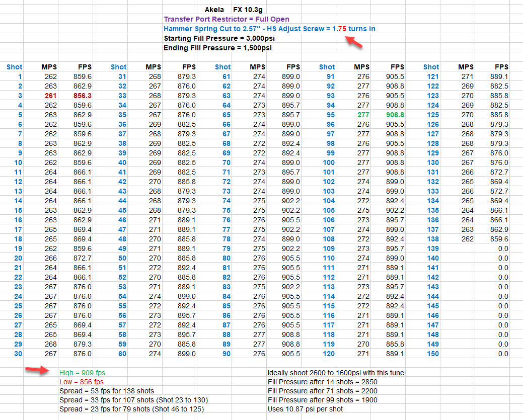The height and width of the screenshot is (420, 523).
Task: Click shot number 1 cell
Action: pos(20,76)
